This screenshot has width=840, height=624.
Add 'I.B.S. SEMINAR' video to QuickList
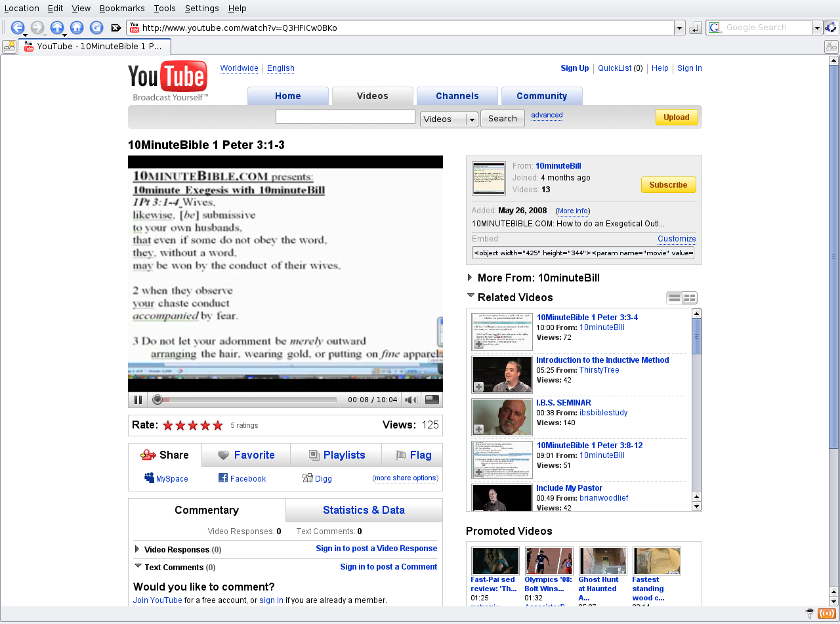point(479,430)
